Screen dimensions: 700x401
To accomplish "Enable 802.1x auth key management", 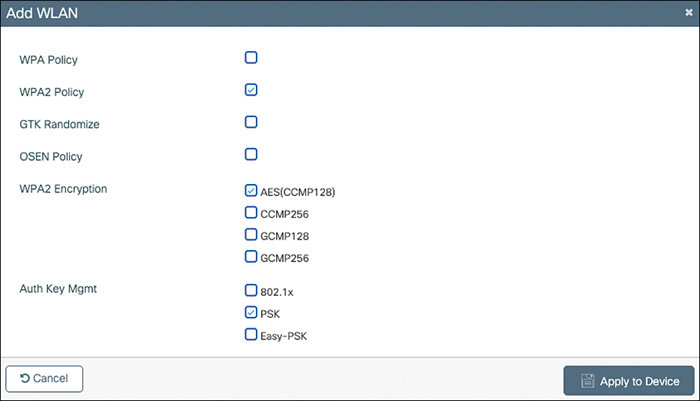I will (x=251, y=291).
